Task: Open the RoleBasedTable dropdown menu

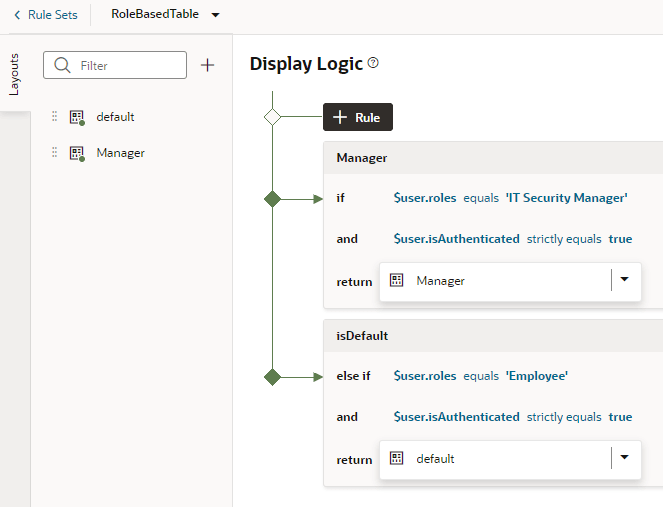Action: (x=216, y=15)
